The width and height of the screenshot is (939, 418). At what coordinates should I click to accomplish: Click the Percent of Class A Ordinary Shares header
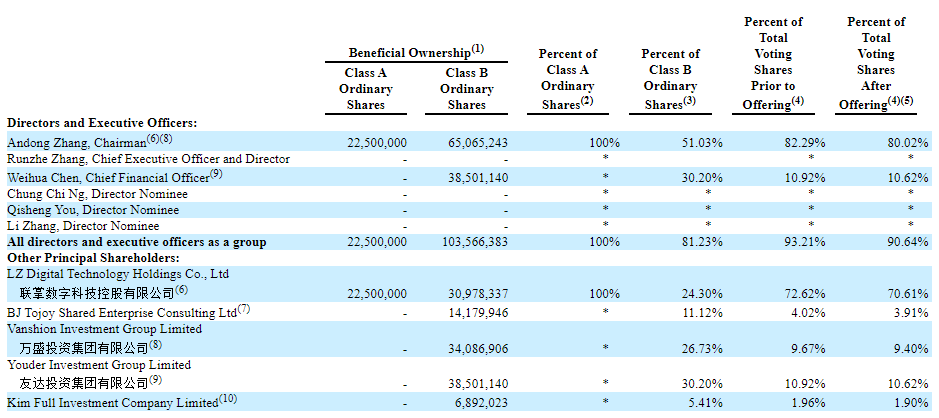pyautogui.click(x=567, y=78)
